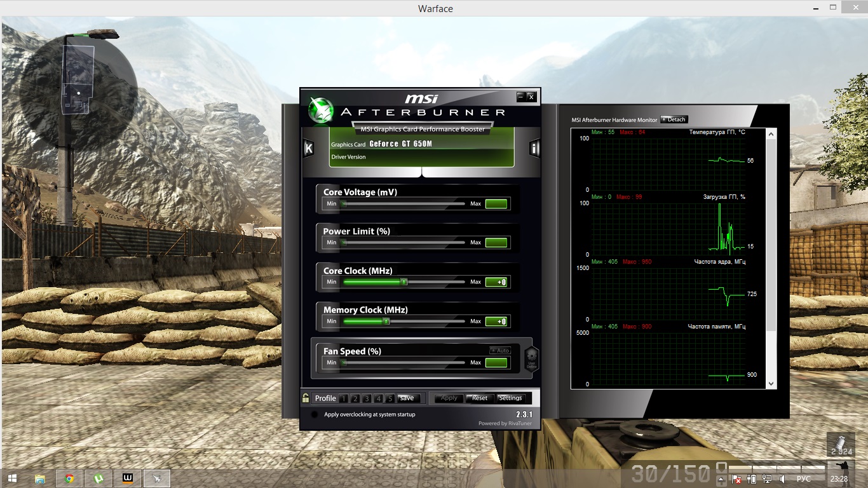The width and height of the screenshot is (868, 488).
Task: Select the MSI Afterburner taskbar icon
Action: point(157,478)
